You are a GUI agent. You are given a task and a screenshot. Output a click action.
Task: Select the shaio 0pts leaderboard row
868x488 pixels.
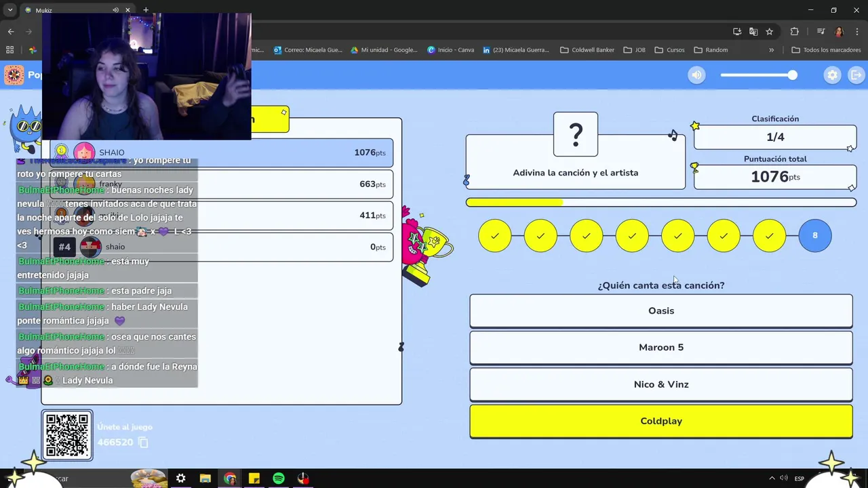click(222, 247)
